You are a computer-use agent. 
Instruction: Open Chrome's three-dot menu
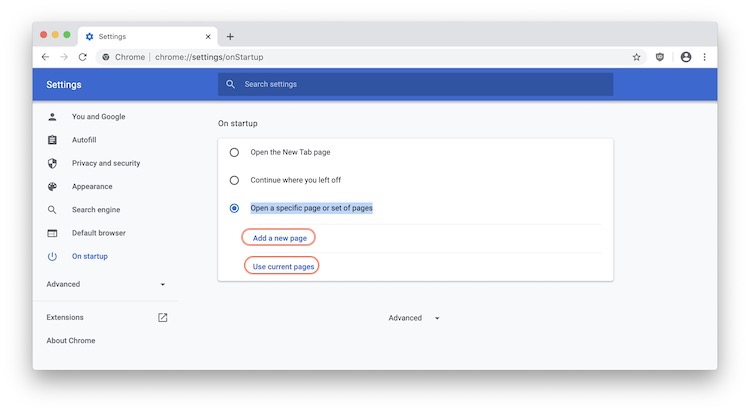click(705, 57)
